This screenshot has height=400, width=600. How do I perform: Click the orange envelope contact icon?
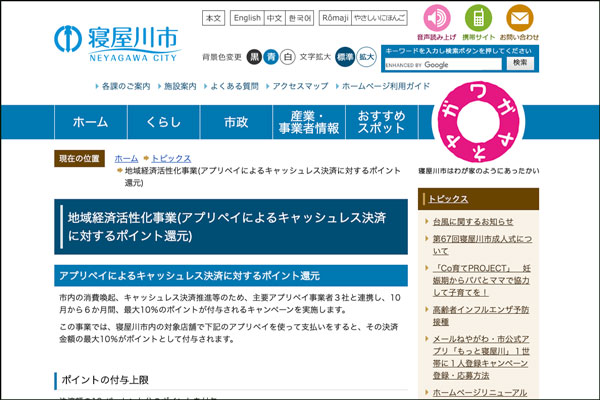click(521, 18)
